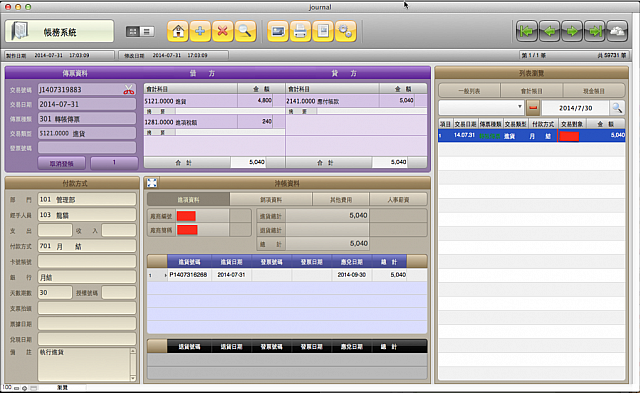The image size is (640, 393).
Task: Select the list row dated 14.07.31
Action: (x=531, y=136)
